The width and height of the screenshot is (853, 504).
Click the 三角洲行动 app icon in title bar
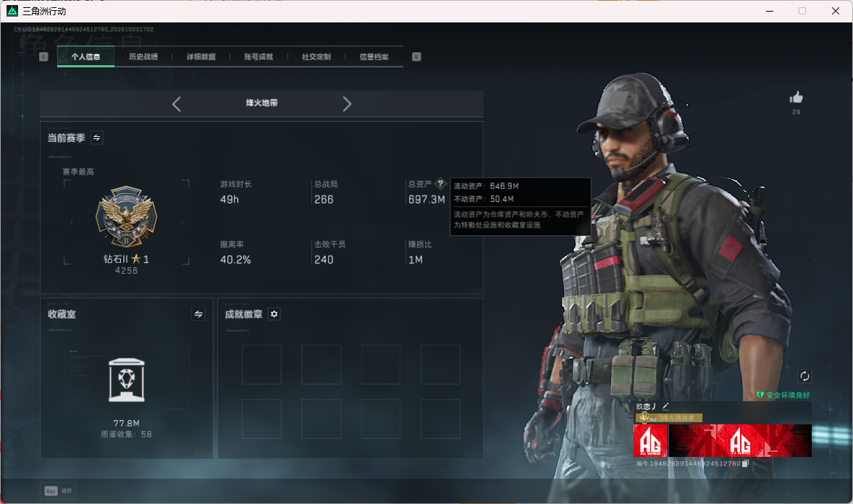tap(12, 11)
